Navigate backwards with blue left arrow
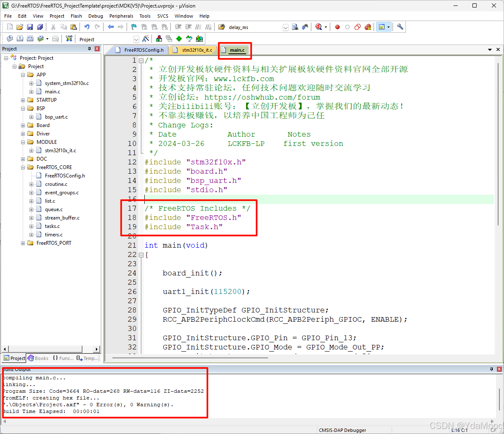504x434 pixels. [111, 27]
